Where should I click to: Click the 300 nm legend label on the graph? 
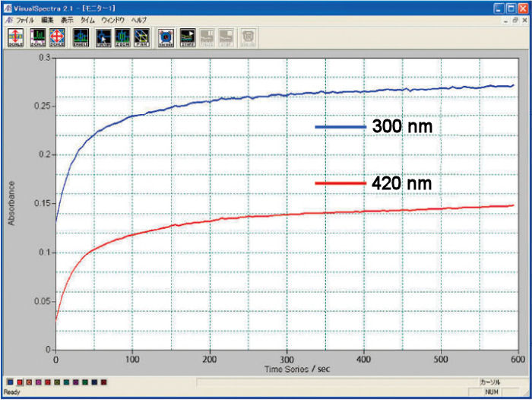tap(402, 126)
